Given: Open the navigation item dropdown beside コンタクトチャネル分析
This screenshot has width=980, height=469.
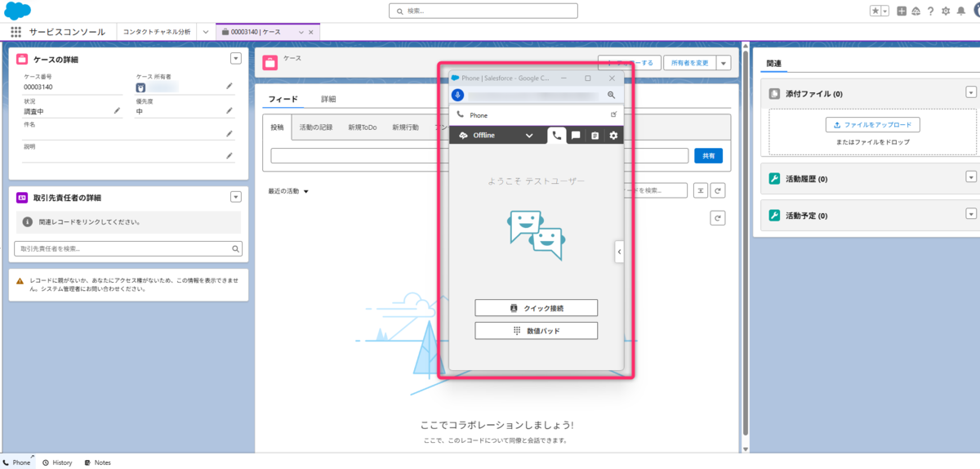Looking at the screenshot, I should tap(206, 32).
